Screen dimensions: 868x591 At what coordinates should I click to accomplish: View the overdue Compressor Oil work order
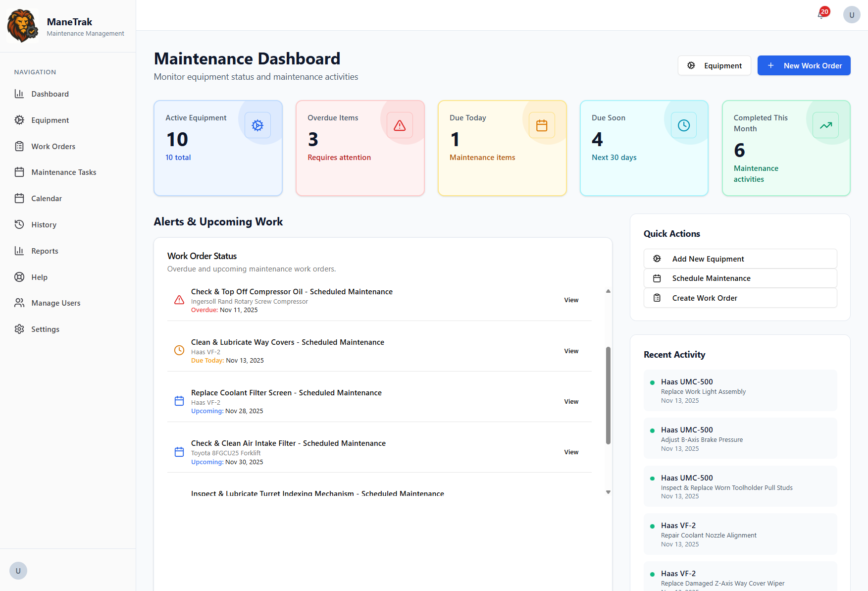pos(570,300)
